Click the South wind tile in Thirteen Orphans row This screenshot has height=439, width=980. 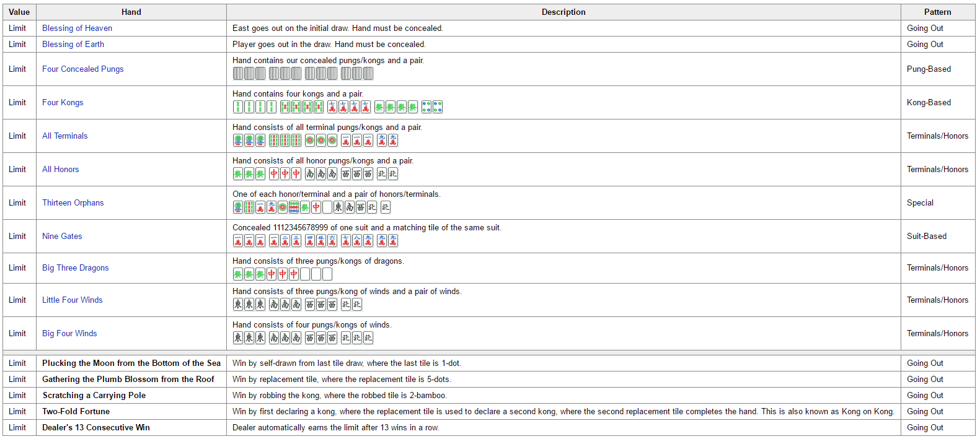click(350, 207)
